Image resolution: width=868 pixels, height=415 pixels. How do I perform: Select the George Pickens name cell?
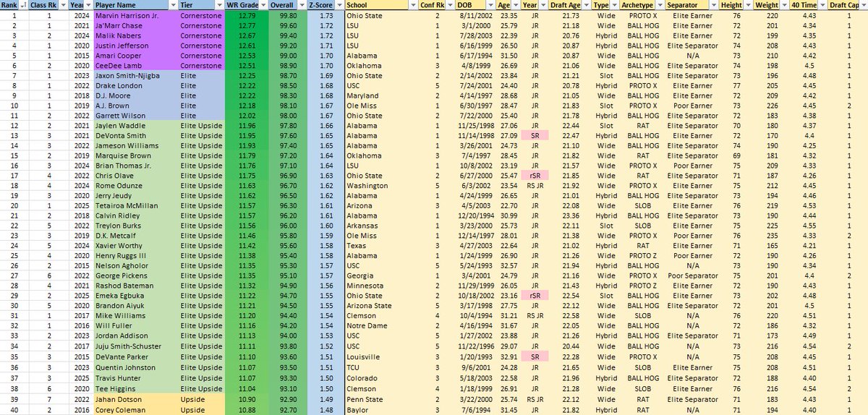click(135, 276)
